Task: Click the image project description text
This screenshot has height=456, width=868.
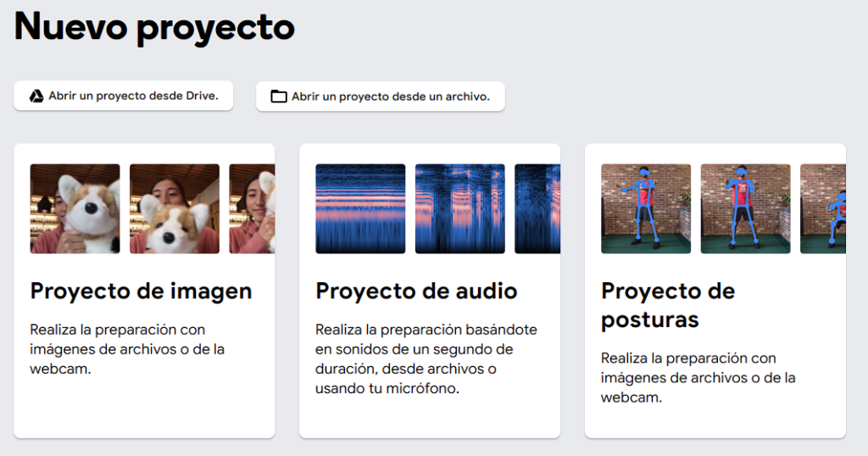Action: (127, 349)
